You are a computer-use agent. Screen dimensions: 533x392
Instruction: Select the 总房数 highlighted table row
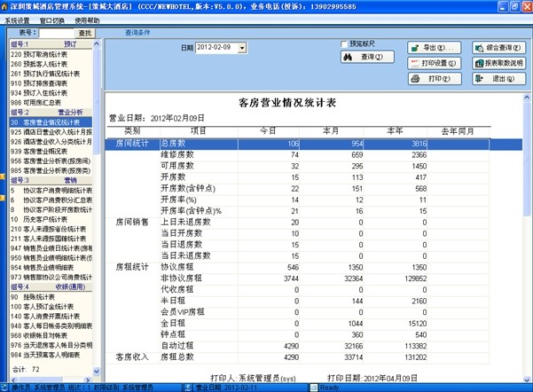pos(313,144)
